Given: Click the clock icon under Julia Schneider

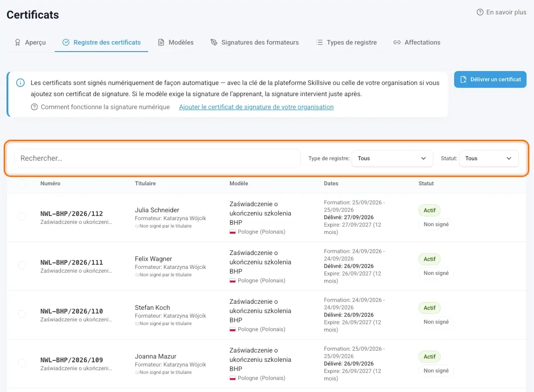Looking at the screenshot, I should coord(137,226).
